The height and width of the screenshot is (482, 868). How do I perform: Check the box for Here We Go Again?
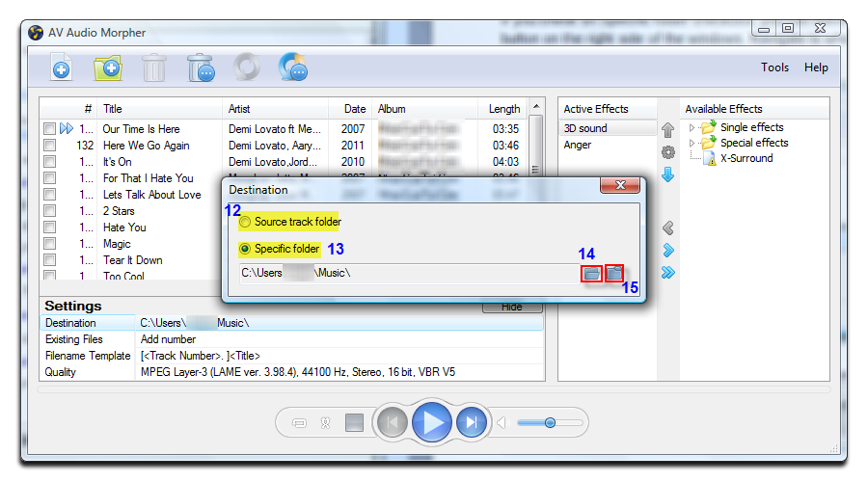[x=50, y=146]
